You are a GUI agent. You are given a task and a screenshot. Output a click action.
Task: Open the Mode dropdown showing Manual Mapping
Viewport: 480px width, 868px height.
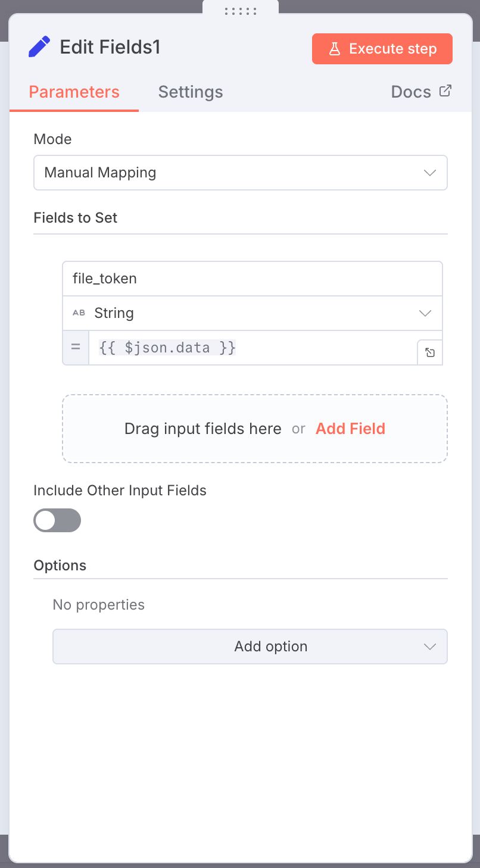click(x=241, y=173)
